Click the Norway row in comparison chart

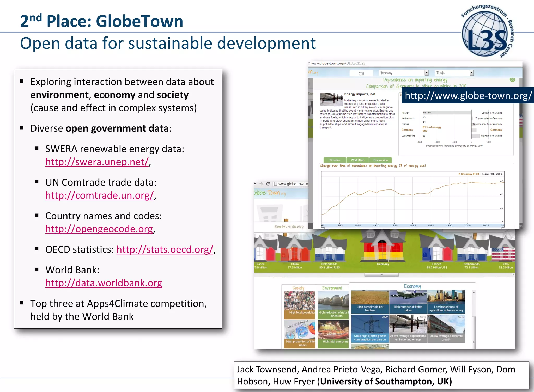click(x=452, y=113)
